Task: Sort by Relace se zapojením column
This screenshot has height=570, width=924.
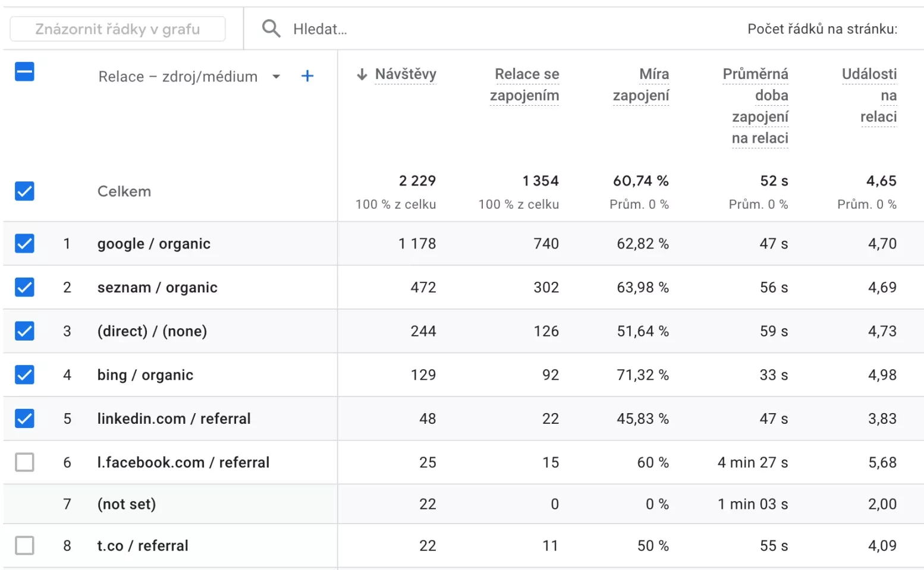Action: click(x=524, y=85)
